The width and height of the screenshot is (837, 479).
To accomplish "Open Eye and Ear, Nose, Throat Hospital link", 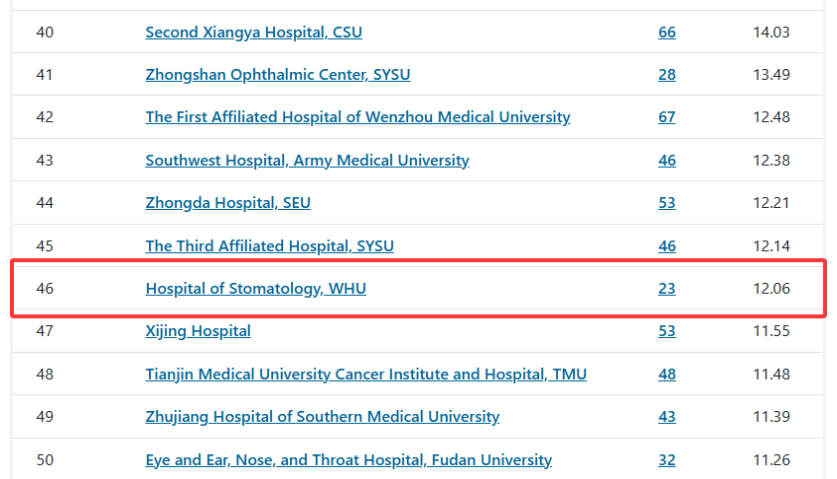I will click(349, 460).
